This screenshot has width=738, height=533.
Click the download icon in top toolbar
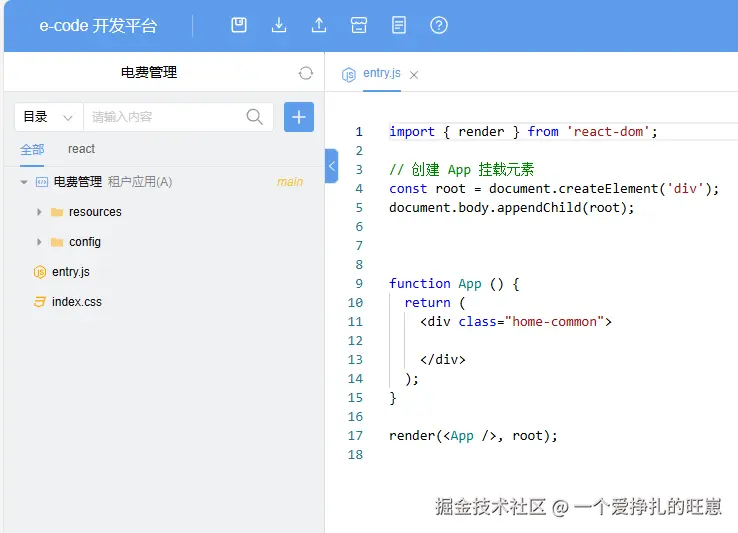279,25
